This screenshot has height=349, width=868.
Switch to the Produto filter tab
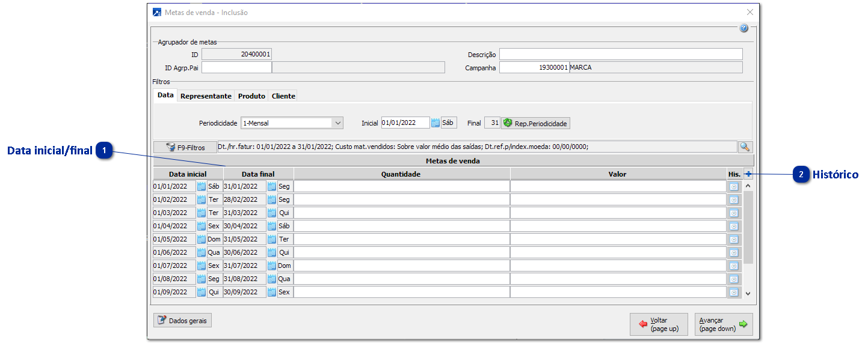[x=251, y=96]
